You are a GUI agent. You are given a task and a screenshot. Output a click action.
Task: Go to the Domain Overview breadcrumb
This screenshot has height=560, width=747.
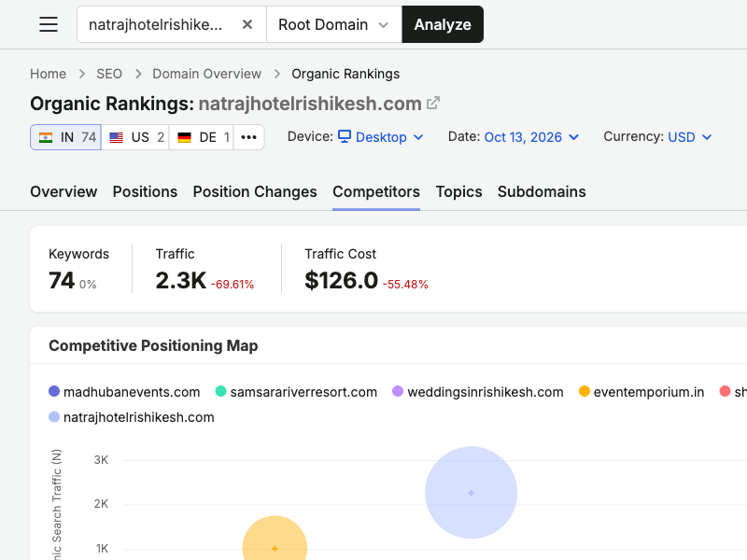pyautogui.click(x=206, y=74)
